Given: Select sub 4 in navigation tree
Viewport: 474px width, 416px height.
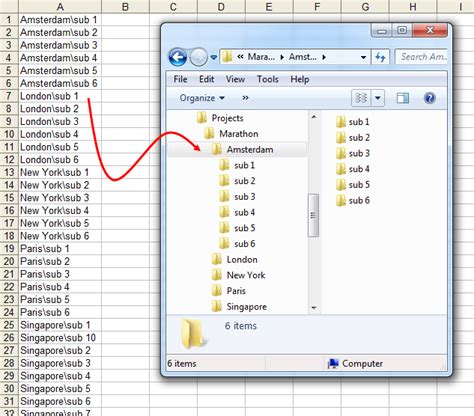Looking at the screenshot, I should click(x=237, y=212).
